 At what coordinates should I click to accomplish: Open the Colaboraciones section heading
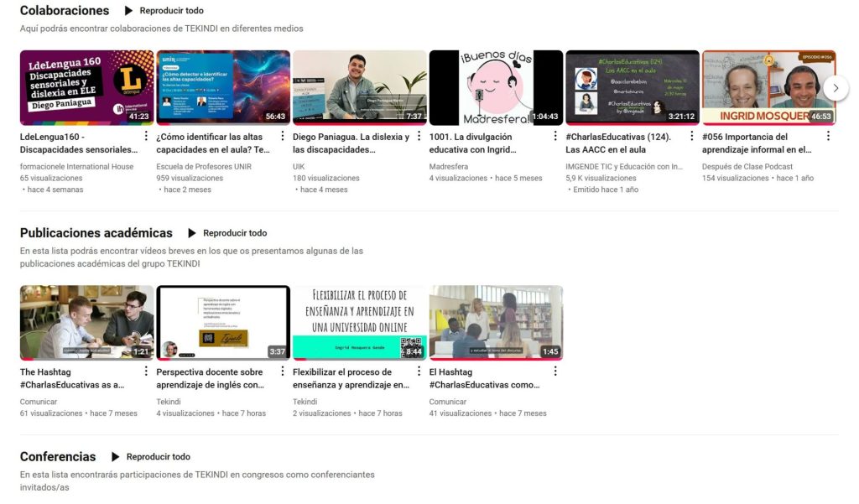click(65, 11)
